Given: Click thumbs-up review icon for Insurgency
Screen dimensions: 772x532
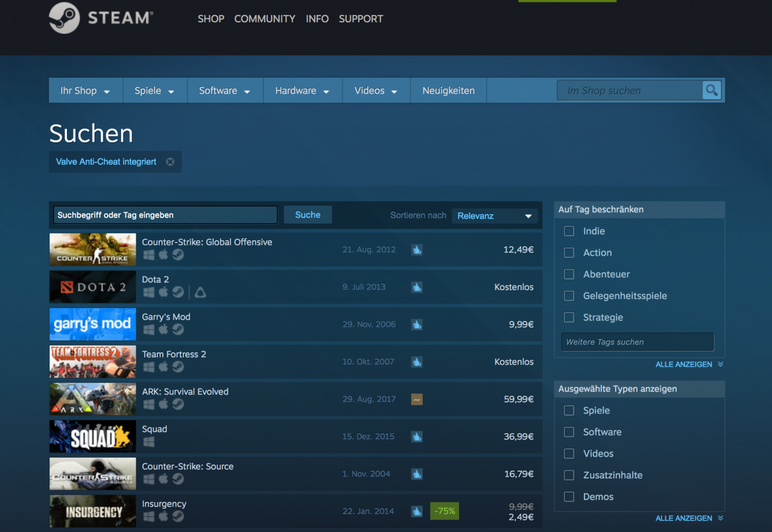Looking at the screenshot, I should [417, 511].
